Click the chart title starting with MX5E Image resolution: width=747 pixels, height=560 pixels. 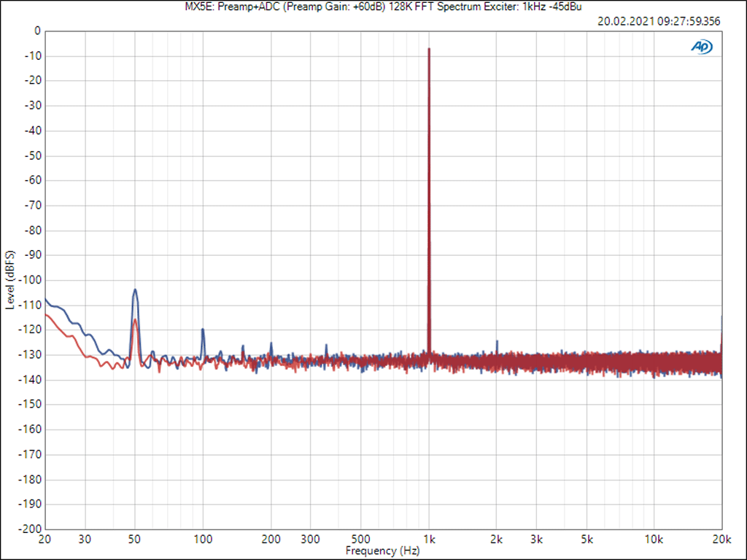coord(373,7)
